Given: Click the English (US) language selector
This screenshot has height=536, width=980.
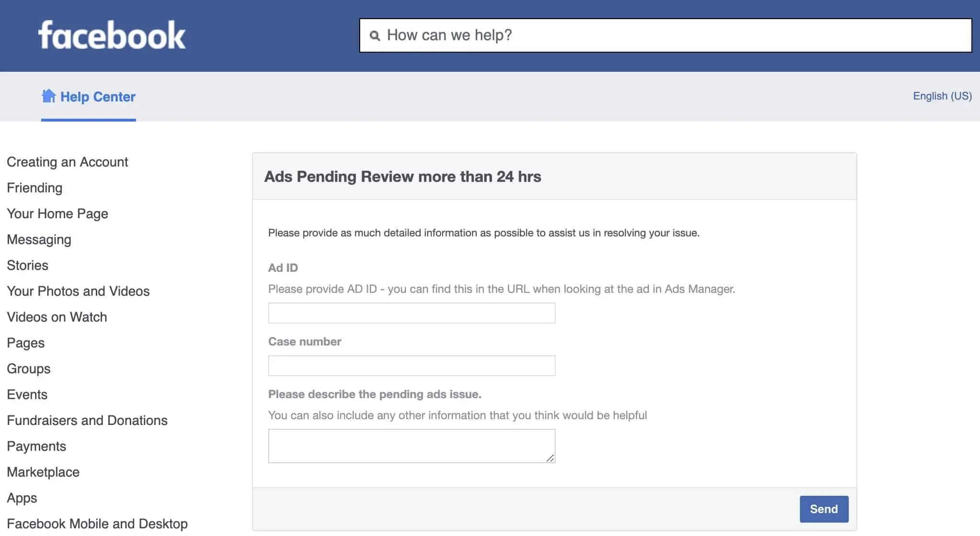Looking at the screenshot, I should (942, 96).
